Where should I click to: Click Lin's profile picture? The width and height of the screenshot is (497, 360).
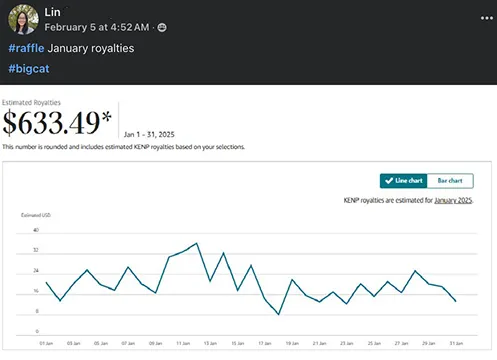[x=23, y=20]
